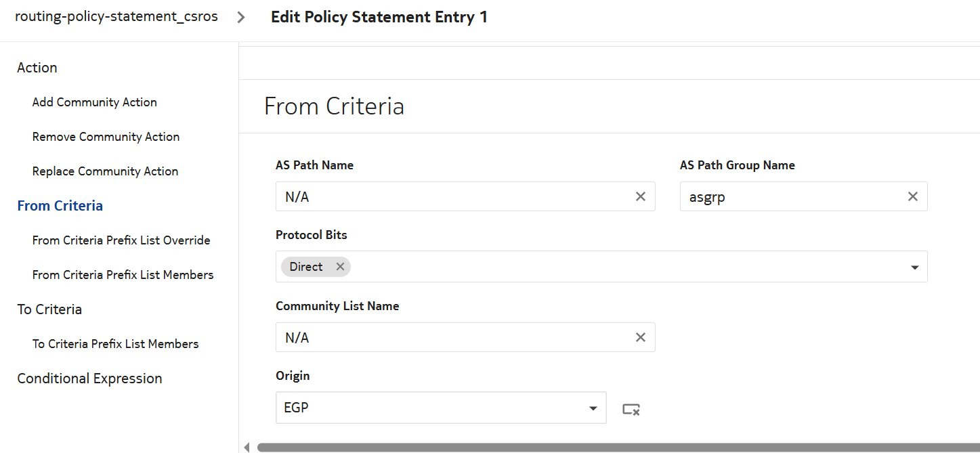
Task: Remove the Direct protocol chip
Action: pyautogui.click(x=340, y=267)
